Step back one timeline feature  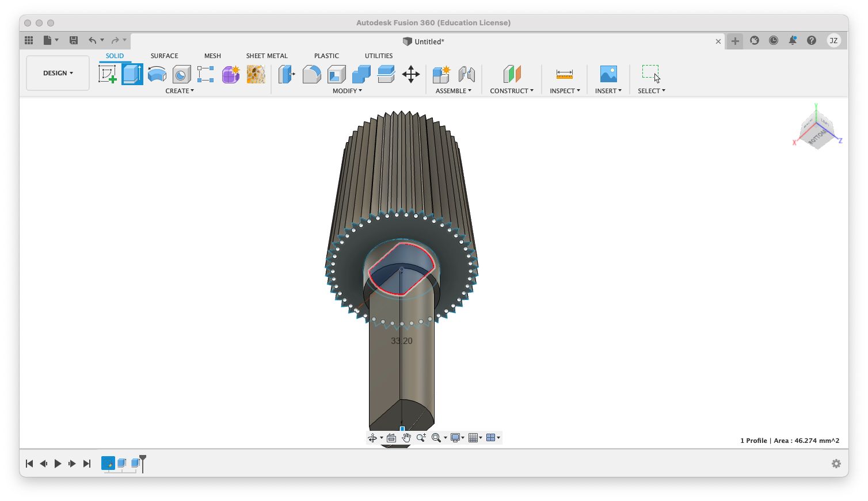(x=44, y=464)
